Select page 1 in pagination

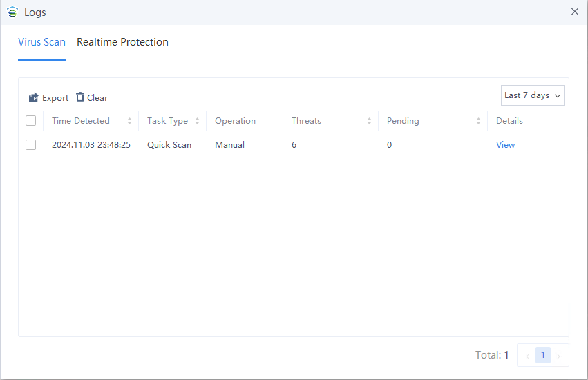(543, 355)
